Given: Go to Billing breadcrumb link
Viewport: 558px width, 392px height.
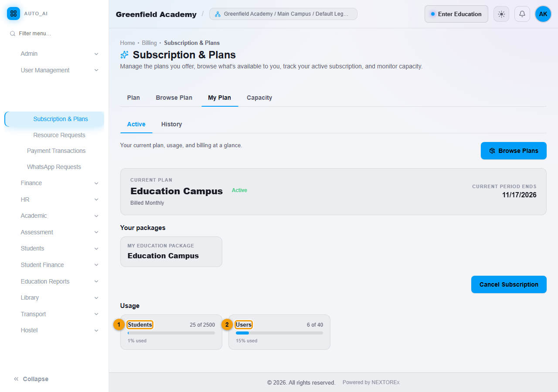Looking at the screenshot, I should coord(149,43).
